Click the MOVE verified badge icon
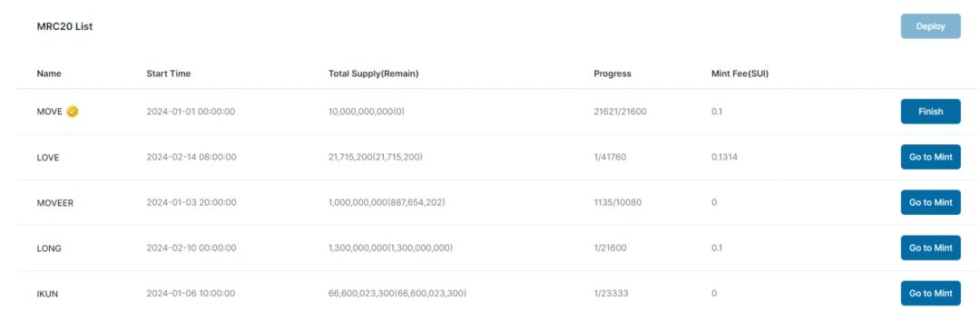The width and height of the screenshot is (980, 331). coord(73,112)
